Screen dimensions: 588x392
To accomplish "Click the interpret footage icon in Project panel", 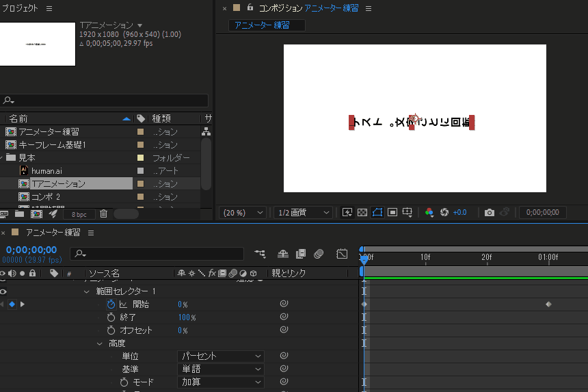I will click(3, 214).
